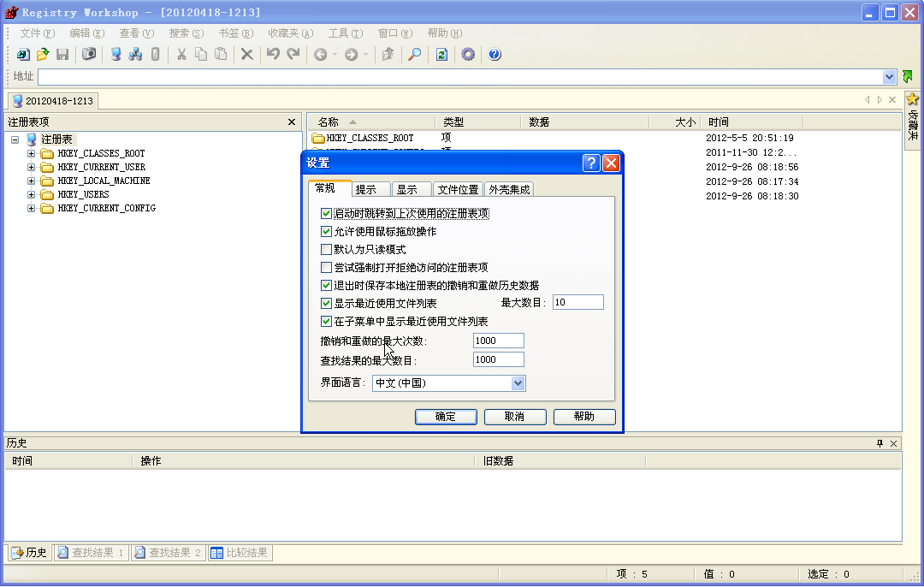Open the 工具 menu
Image resolution: width=924 pixels, height=587 pixels.
point(346,33)
